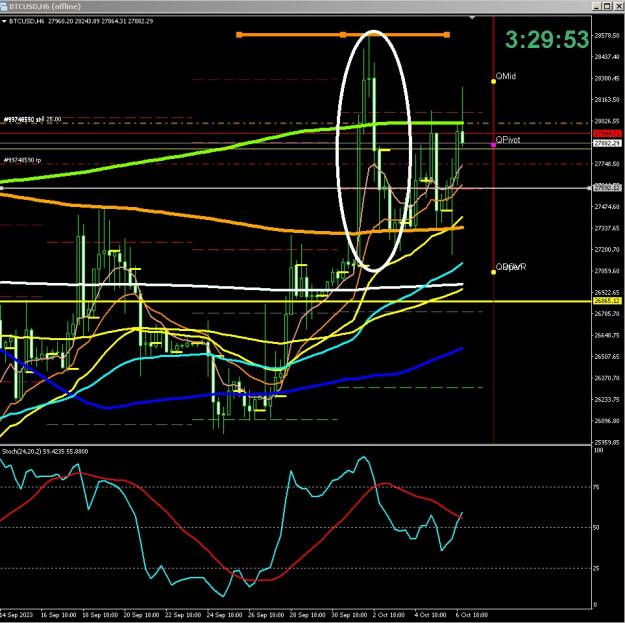Click the 14 Sep 2023 time axis label
Screen dimensions: 625x623
point(16,615)
